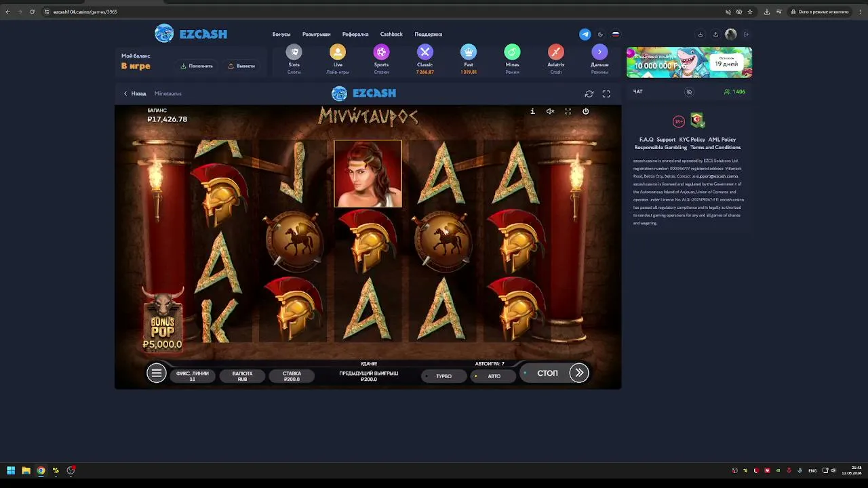Open the Slots category icon
Screen dimensions: 868x488
click(x=294, y=53)
